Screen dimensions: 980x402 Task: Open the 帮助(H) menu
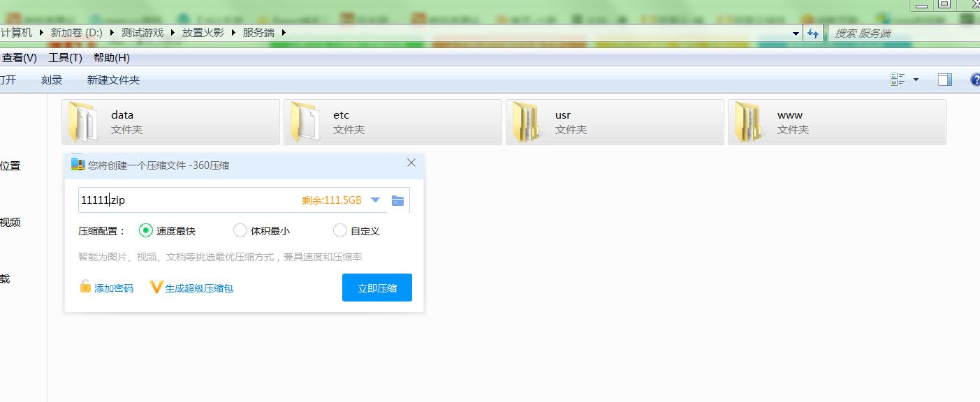111,58
